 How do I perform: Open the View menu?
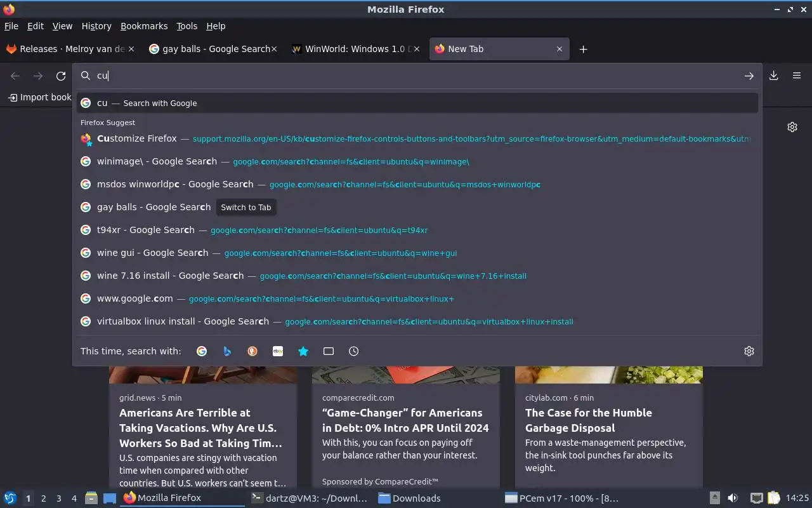tap(62, 26)
